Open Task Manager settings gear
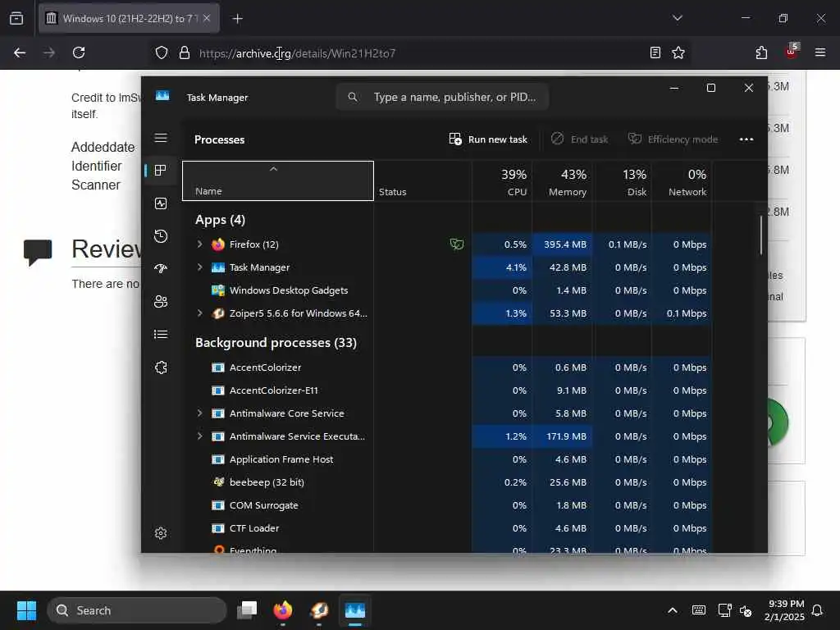The image size is (840, 630). [x=161, y=533]
